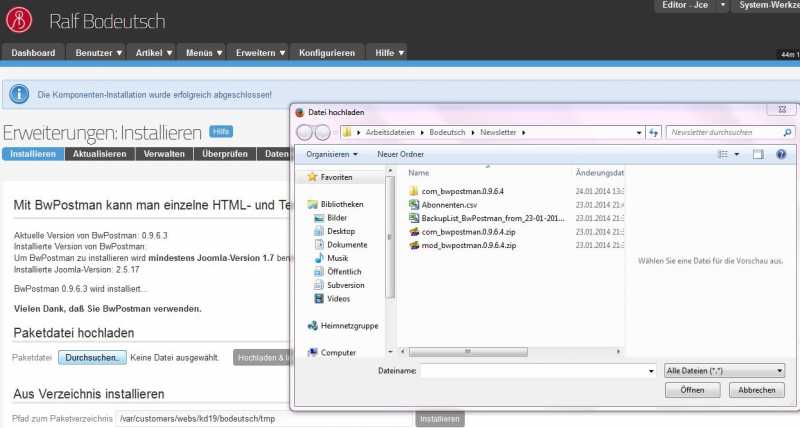Screen dimensions: 800x428
Task: Click the Dateiname input field
Action: tap(535, 370)
